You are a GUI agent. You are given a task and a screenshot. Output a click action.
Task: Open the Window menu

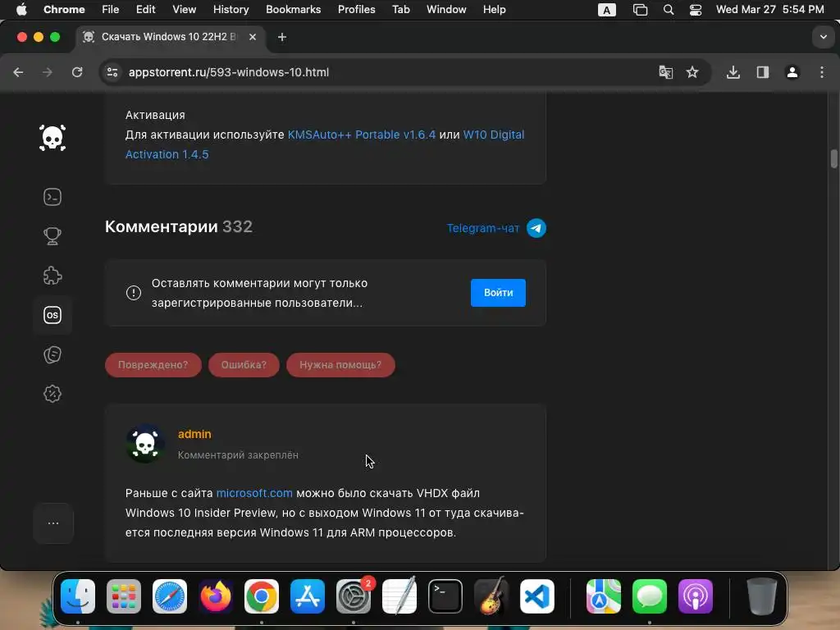(446, 10)
